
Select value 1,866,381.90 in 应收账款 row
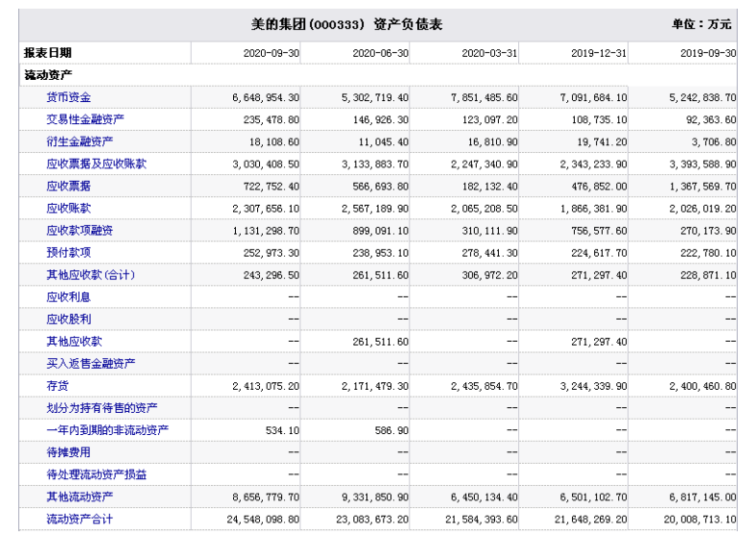593,209
